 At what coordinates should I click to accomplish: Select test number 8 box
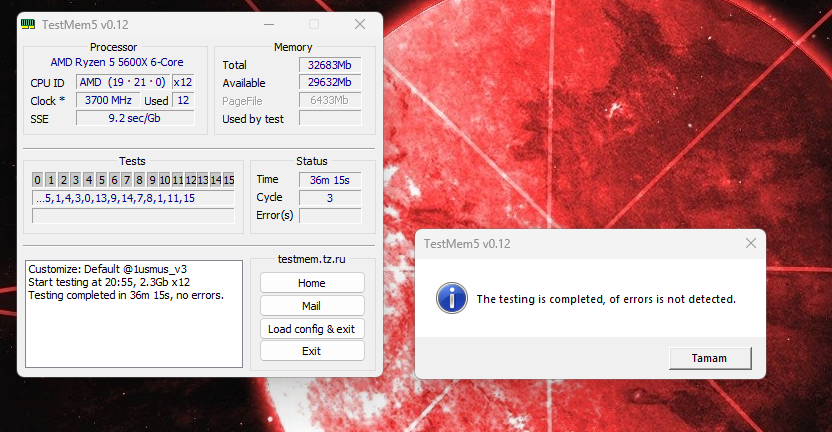[x=140, y=180]
